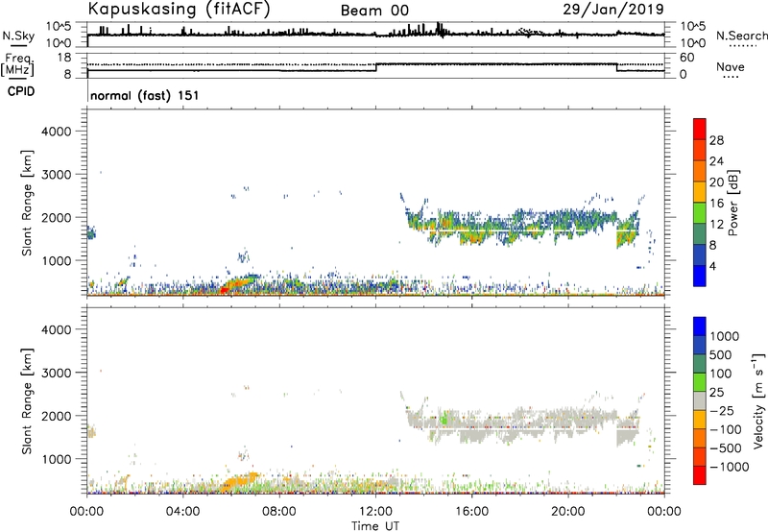Click '60' on the Nave axis

tap(686, 58)
